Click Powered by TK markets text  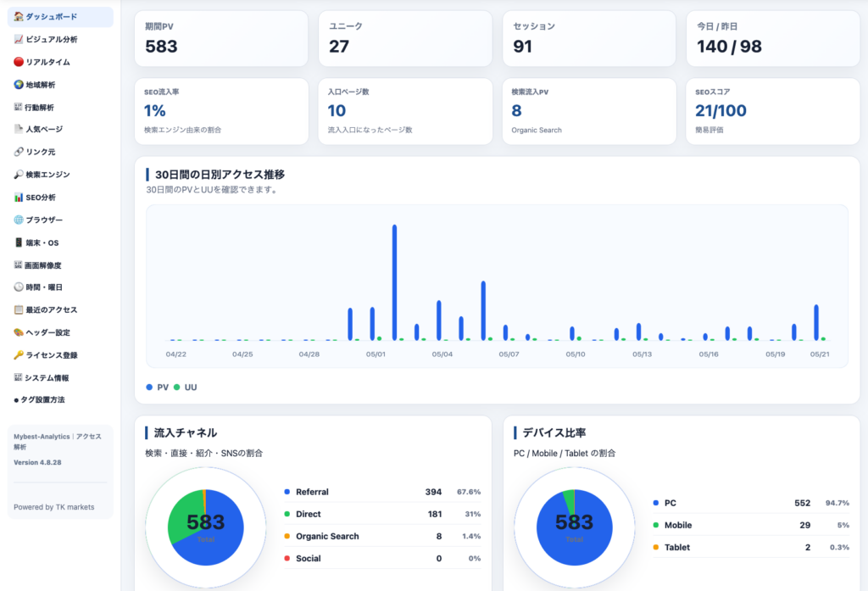[x=53, y=507]
